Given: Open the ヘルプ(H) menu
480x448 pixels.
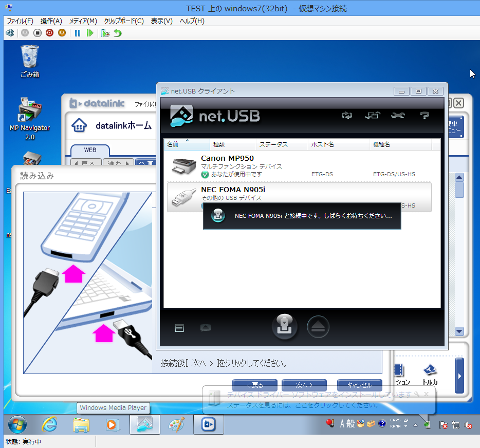Looking at the screenshot, I should (192, 21).
